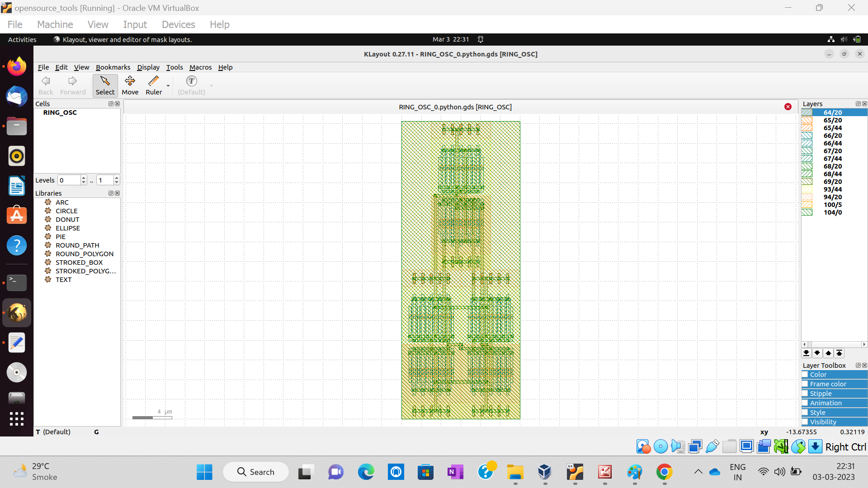
Task: Move layer to bottom arrow button
Action: 806,353
